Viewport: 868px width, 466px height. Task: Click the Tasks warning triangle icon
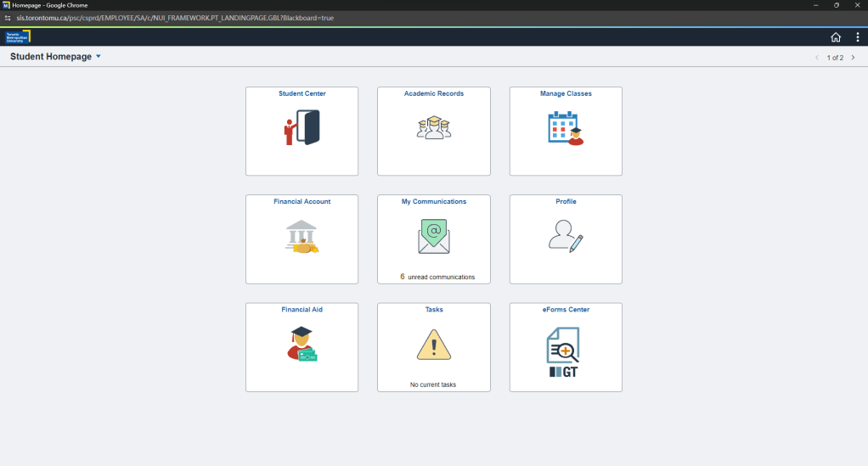point(433,345)
